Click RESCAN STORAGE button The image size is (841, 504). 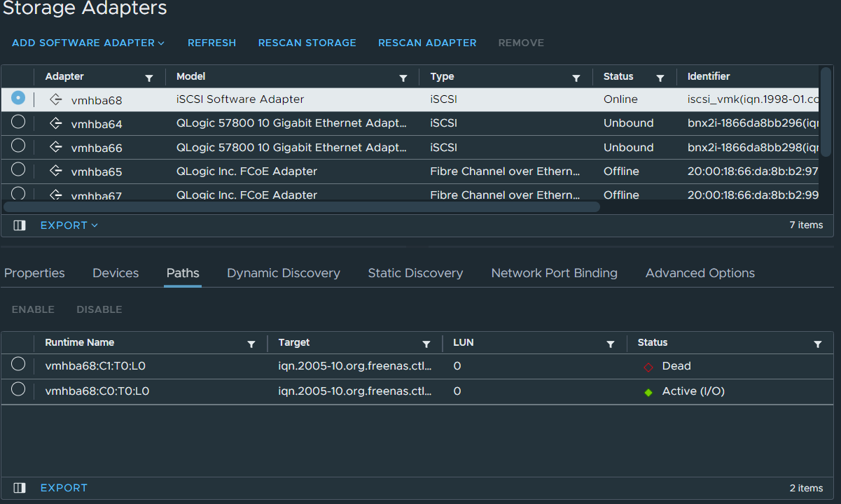tap(307, 43)
